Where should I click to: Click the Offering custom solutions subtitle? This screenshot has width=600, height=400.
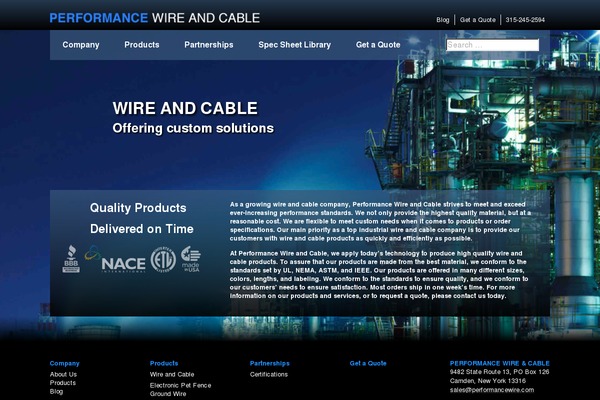coord(193,128)
